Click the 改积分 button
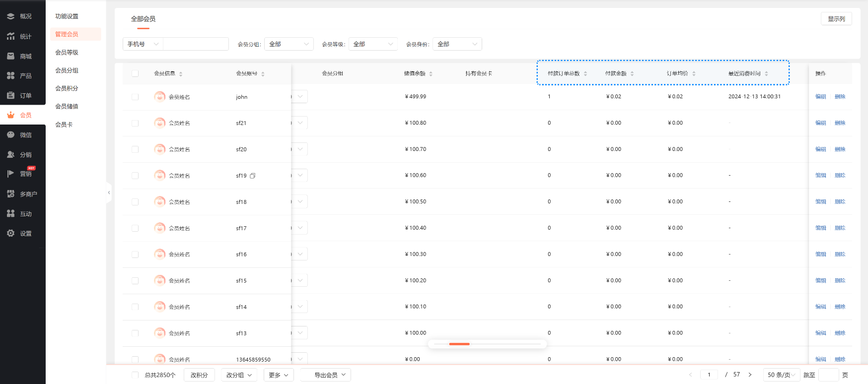The width and height of the screenshot is (868, 384). [x=199, y=375]
